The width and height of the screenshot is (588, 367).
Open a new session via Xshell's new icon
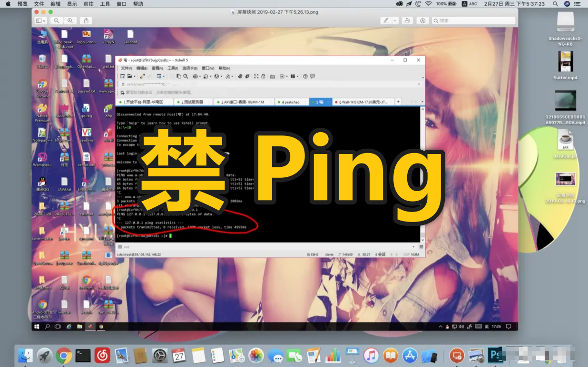[122, 77]
